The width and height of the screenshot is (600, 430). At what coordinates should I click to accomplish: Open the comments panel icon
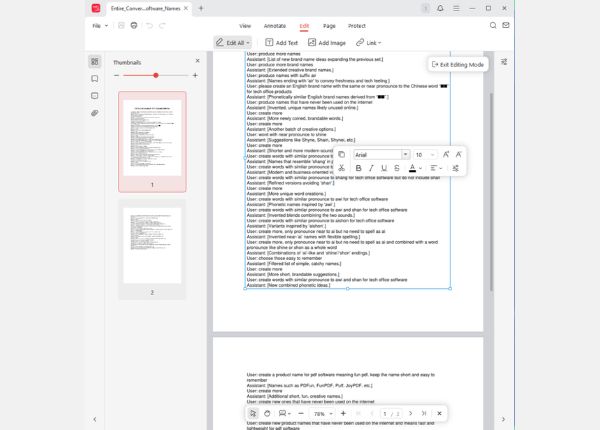point(95,96)
